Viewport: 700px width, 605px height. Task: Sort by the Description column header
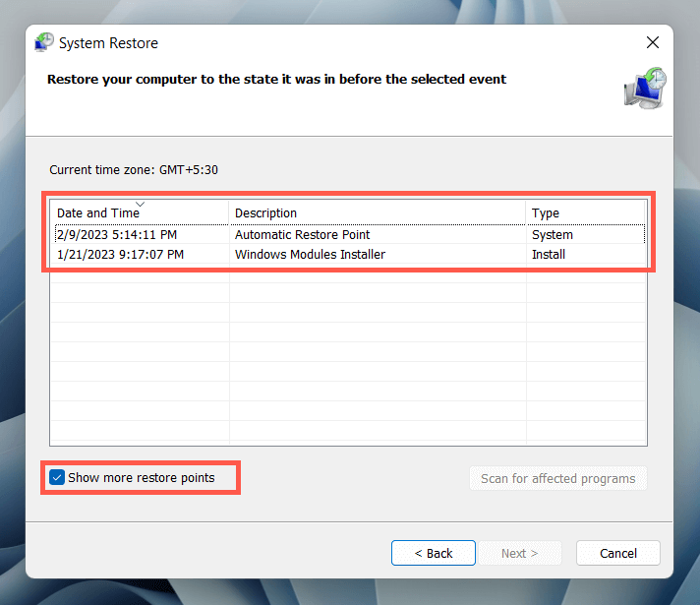378,212
